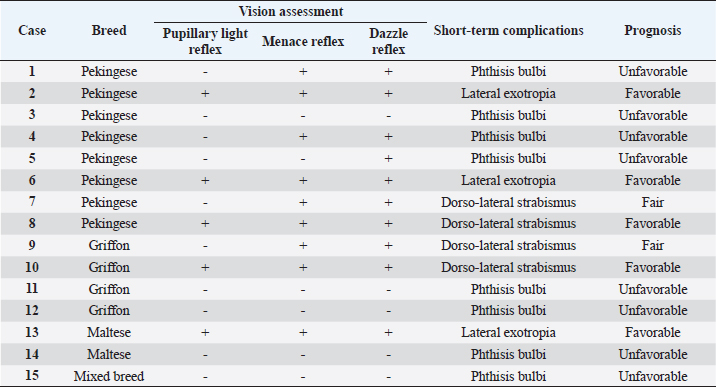Click Dorso-lateral strabismus in case 10 row
This screenshot has height=387, width=716.
508,267
